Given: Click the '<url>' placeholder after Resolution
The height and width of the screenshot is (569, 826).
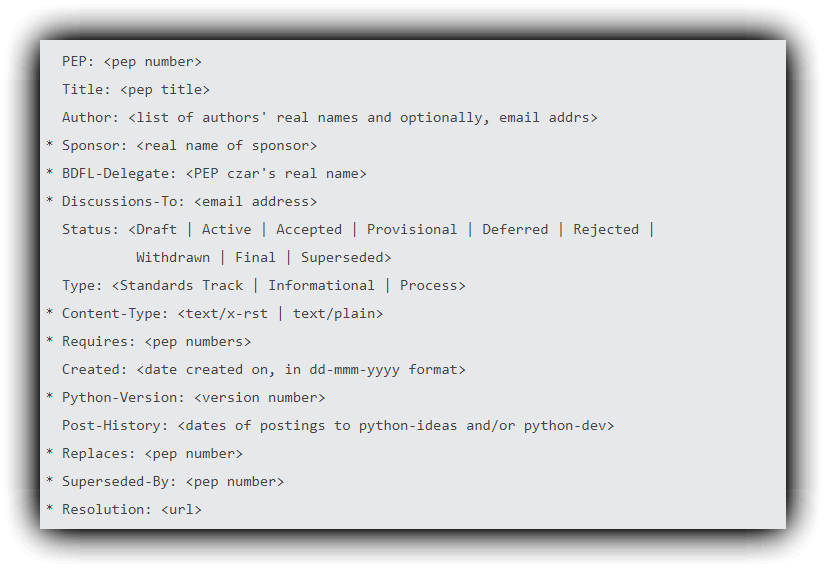Looking at the screenshot, I should coord(181,509).
